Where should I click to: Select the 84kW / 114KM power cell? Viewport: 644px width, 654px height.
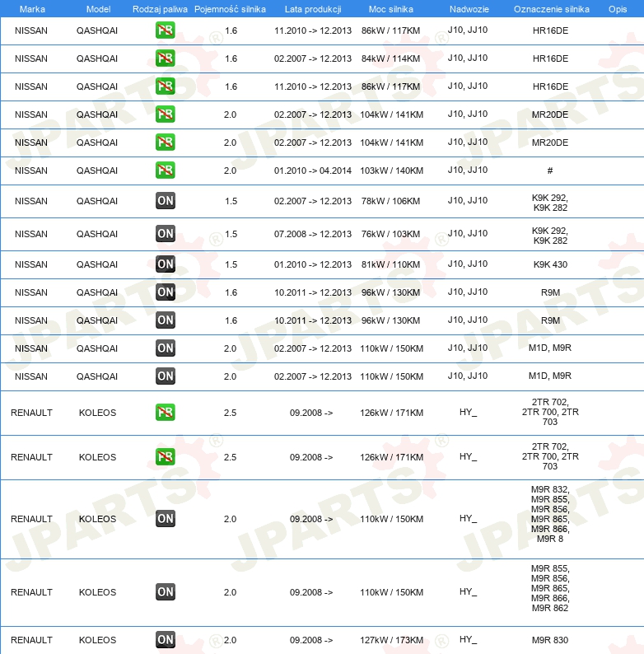click(391, 58)
